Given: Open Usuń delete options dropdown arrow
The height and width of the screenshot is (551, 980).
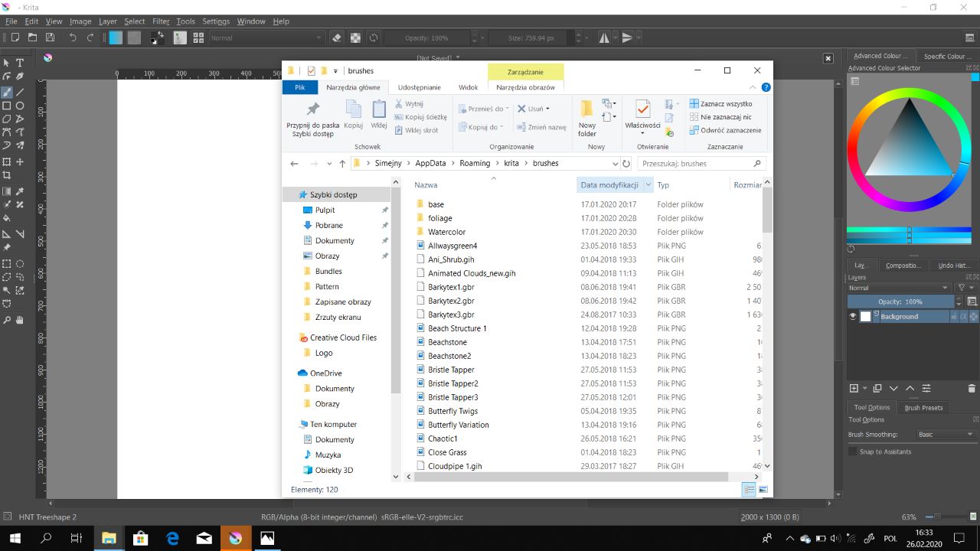Looking at the screenshot, I should point(548,109).
